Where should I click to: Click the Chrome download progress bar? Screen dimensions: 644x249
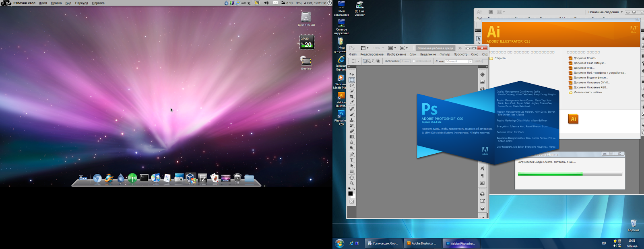tap(570, 174)
